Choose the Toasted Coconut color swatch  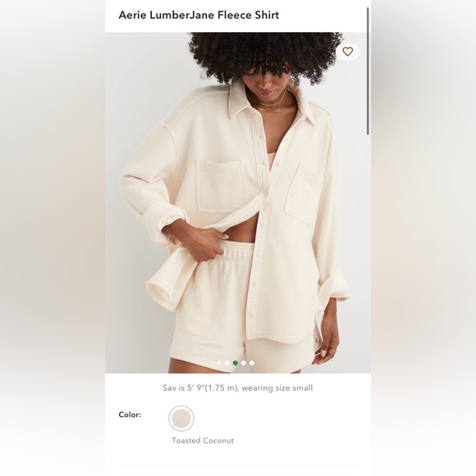[181, 419]
